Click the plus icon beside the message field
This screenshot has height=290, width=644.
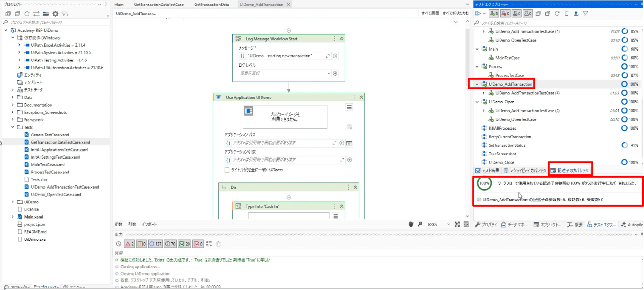pyautogui.click(x=335, y=56)
